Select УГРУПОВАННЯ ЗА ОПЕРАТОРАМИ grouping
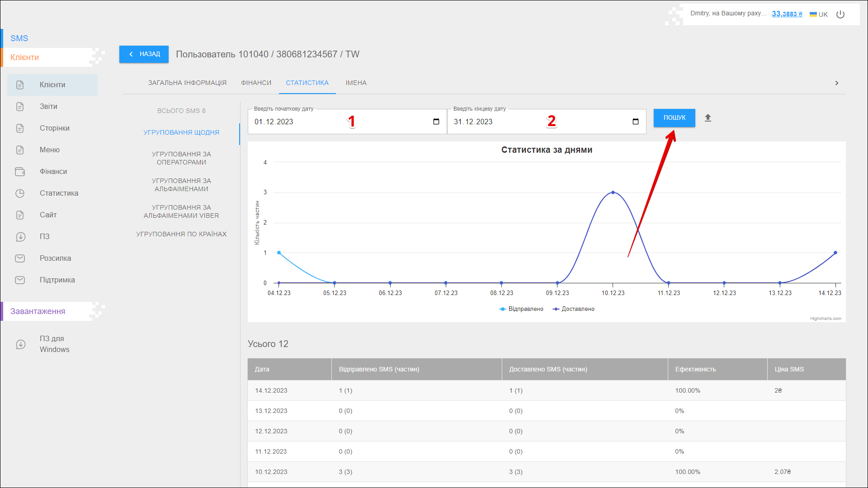Image resolution: width=868 pixels, height=488 pixels. pos(181,158)
